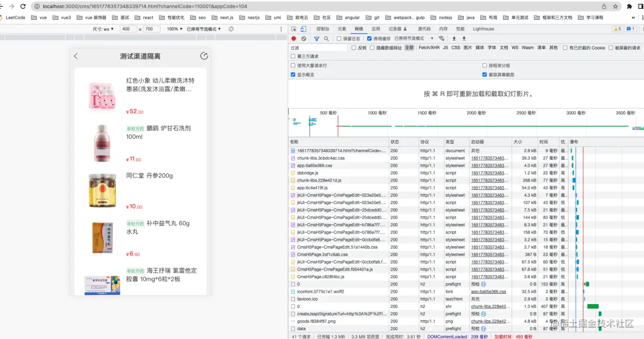The width and height of the screenshot is (644, 339).
Task: Enable the 保留日志 checkbox
Action: 339,38
